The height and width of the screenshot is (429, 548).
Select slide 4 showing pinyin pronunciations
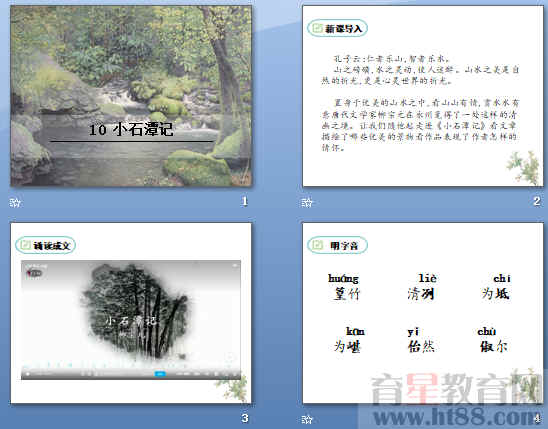coord(423,313)
